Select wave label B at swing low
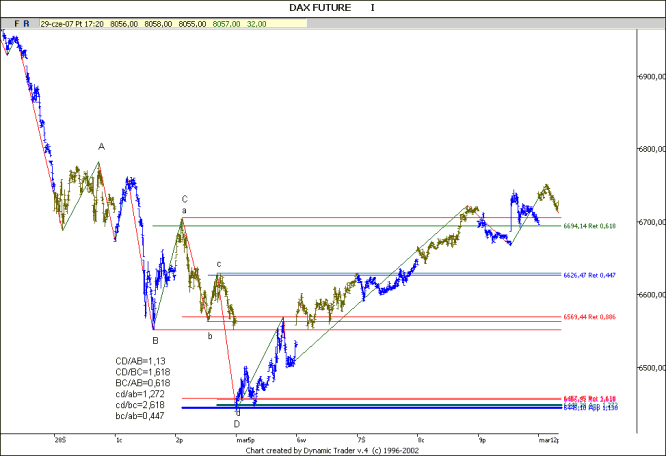The image size is (666, 456). pos(154,340)
